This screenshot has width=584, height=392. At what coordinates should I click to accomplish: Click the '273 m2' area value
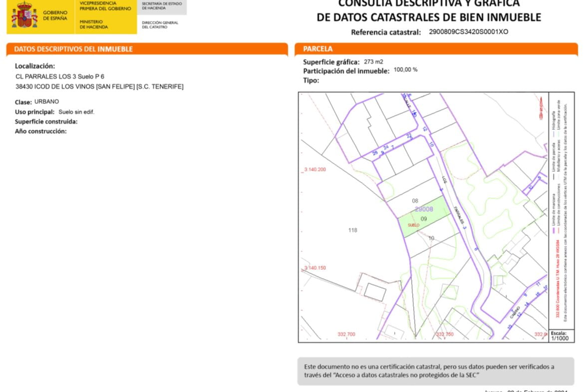pyautogui.click(x=373, y=62)
